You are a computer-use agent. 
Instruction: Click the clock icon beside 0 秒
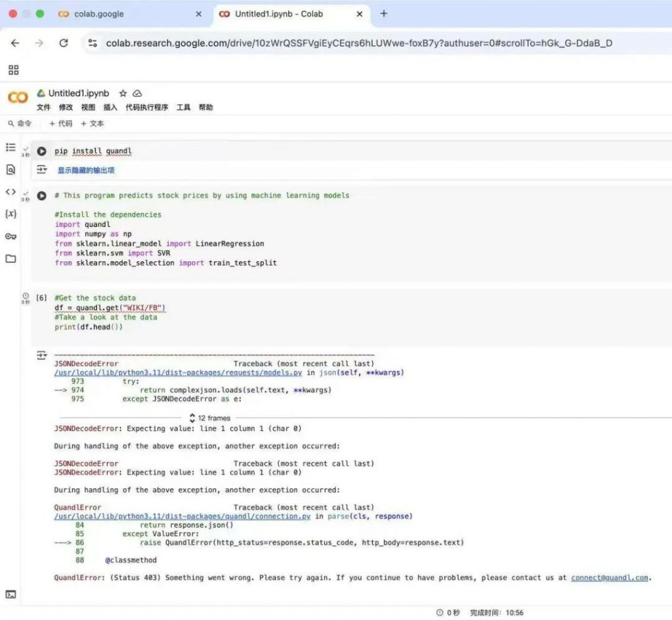[x=439, y=613]
